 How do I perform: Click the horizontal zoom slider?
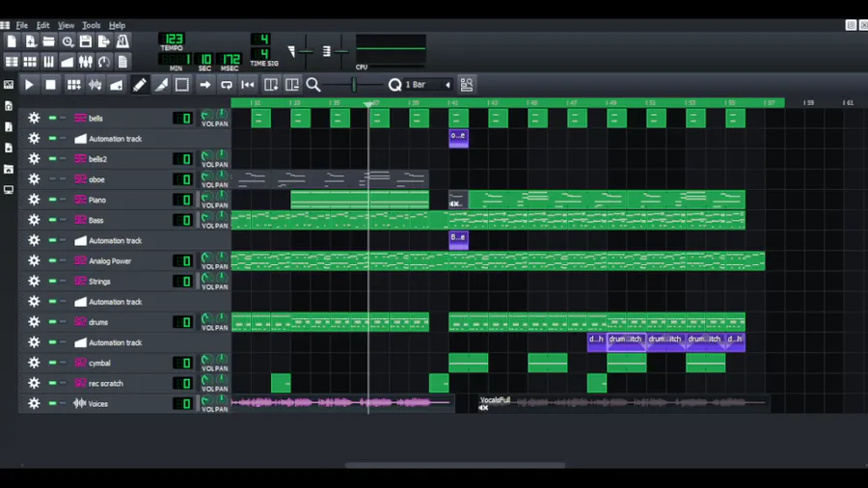point(353,85)
